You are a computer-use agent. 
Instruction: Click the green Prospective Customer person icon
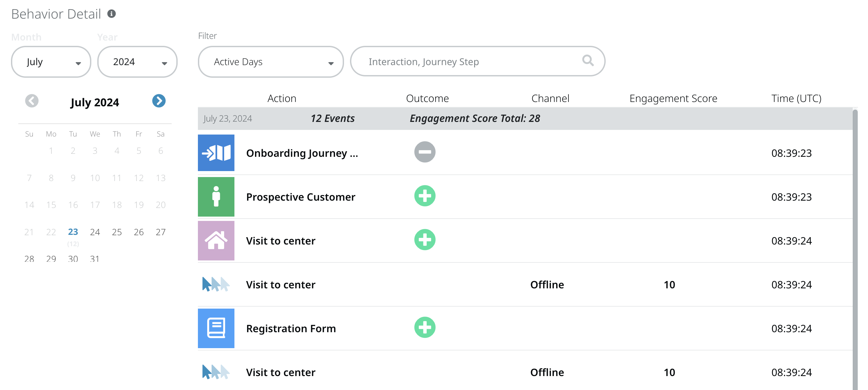click(x=216, y=197)
